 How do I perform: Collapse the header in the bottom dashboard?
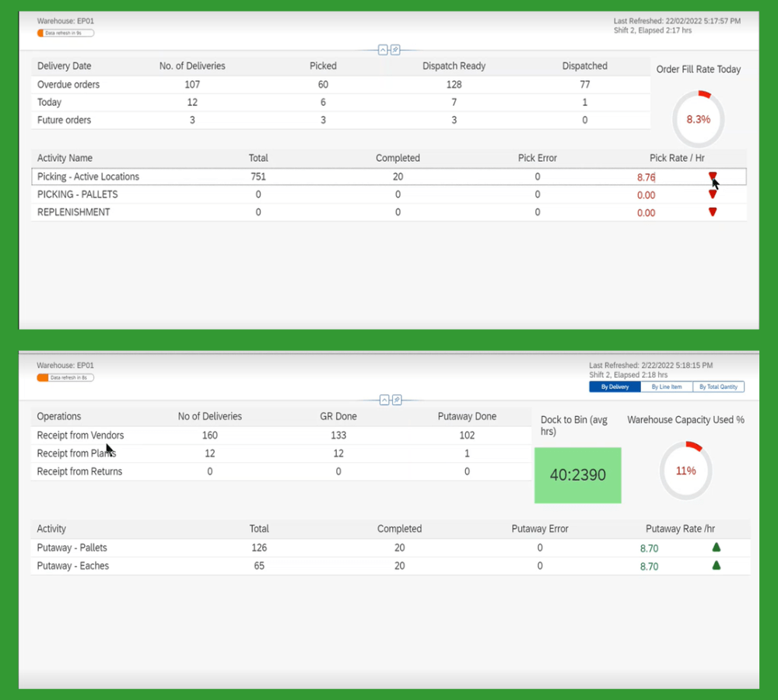[x=384, y=400]
